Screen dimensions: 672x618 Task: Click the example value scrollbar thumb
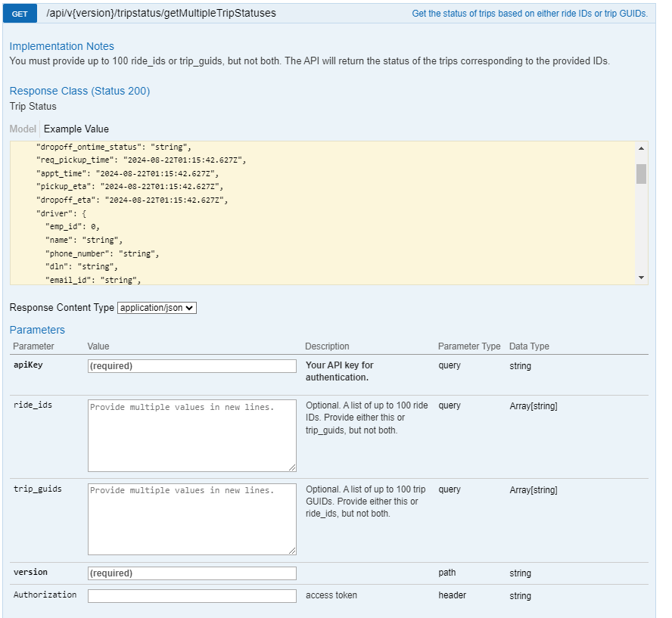[x=641, y=174]
